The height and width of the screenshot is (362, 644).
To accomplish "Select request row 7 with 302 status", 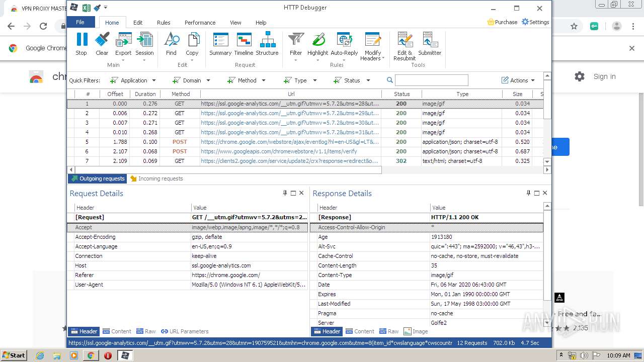I will (x=305, y=161).
